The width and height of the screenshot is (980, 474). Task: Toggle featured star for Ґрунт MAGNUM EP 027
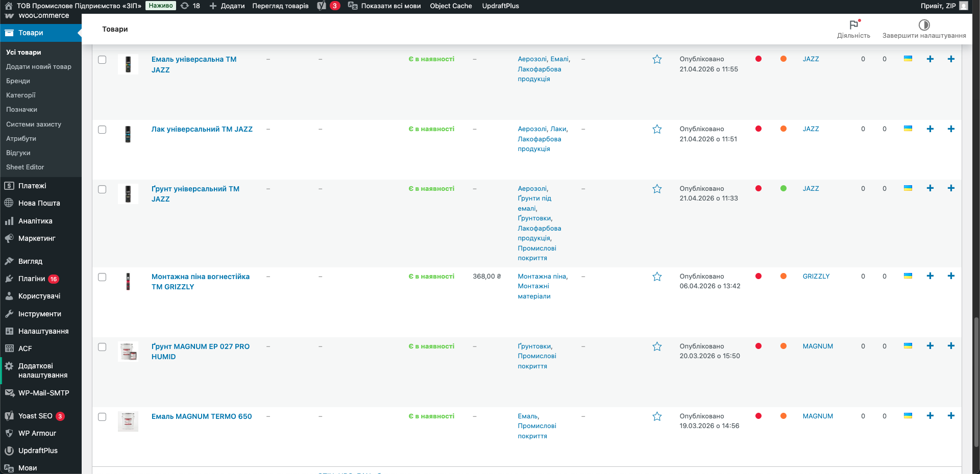coord(657,347)
